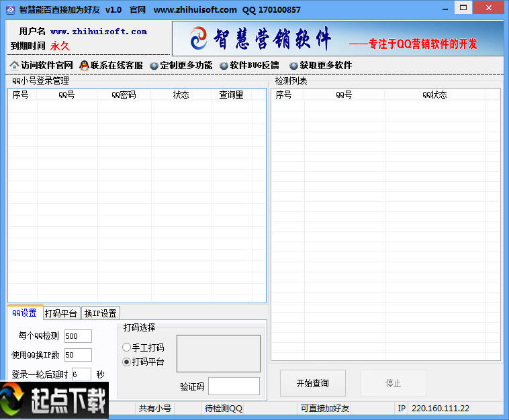Viewport: 509px width, 420px height.
Task: Click the disabled 停止 button
Action: (x=393, y=383)
